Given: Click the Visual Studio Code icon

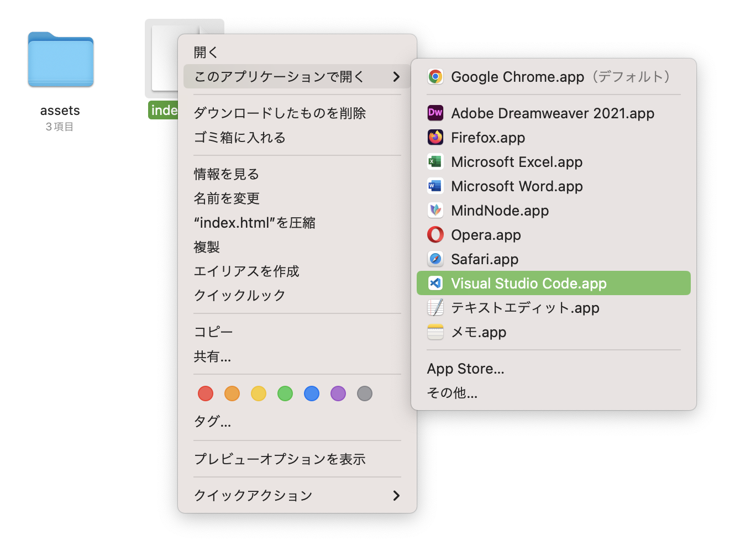Looking at the screenshot, I should coord(435,284).
